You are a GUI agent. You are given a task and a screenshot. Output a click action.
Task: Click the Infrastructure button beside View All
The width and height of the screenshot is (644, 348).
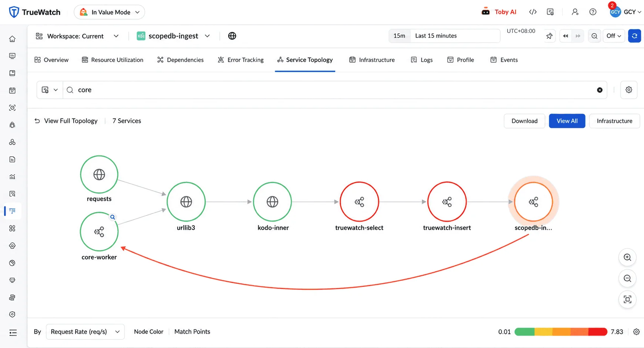pos(614,121)
